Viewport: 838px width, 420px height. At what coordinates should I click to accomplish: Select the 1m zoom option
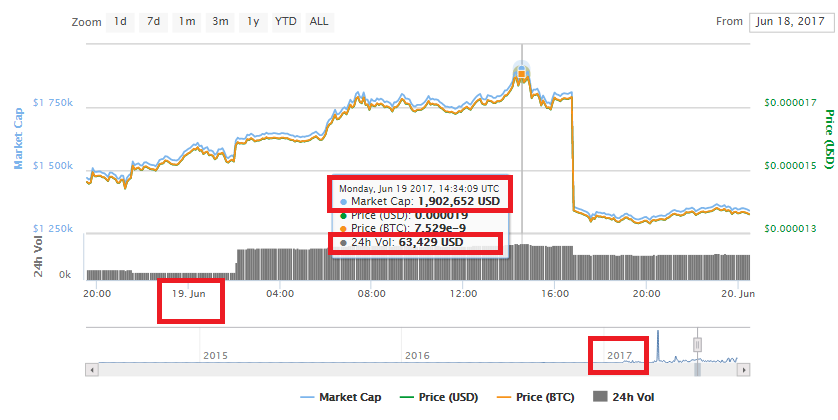point(187,21)
